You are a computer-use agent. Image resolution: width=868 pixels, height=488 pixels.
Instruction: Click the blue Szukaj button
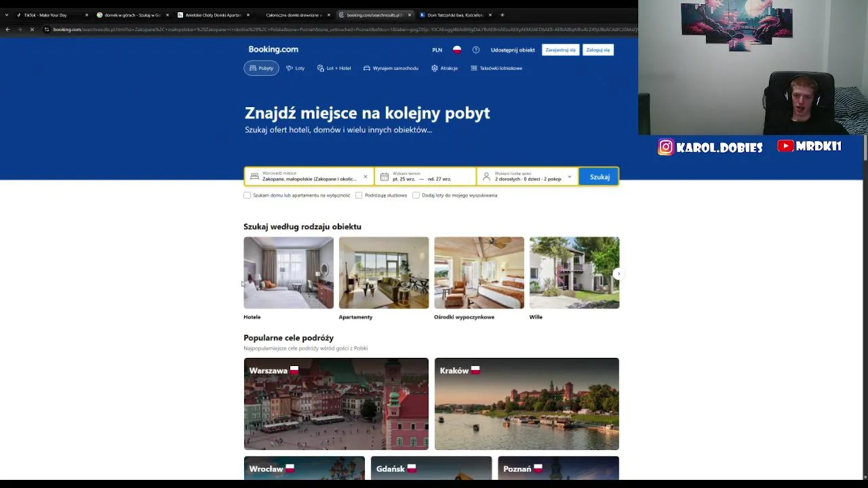599,177
